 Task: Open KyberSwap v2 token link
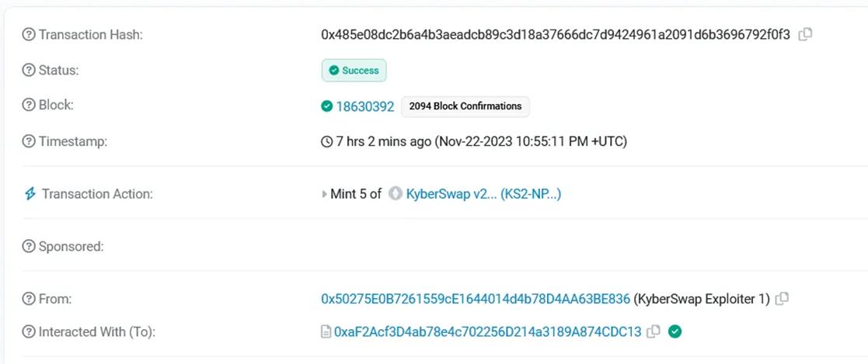pos(484,194)
